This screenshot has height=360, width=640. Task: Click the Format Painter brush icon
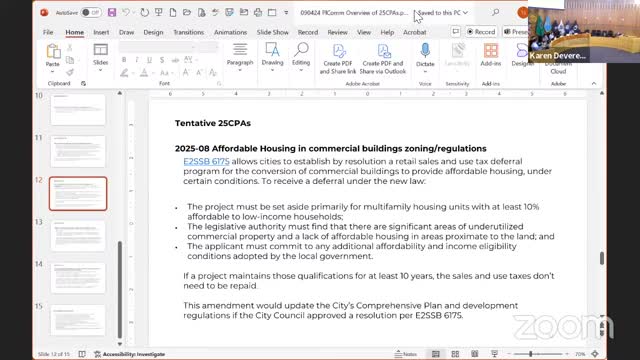click(70, 72)
